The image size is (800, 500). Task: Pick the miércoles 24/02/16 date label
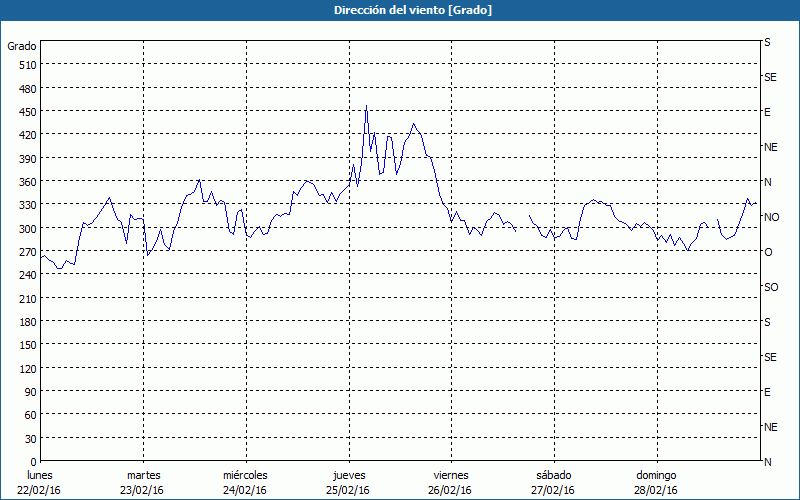(x=245, y=482)
